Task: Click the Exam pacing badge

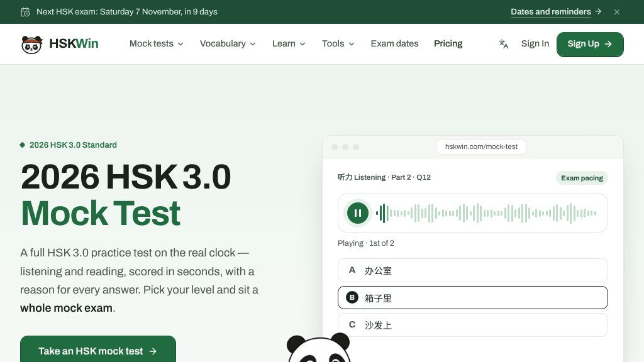Action: coord(582,178)
